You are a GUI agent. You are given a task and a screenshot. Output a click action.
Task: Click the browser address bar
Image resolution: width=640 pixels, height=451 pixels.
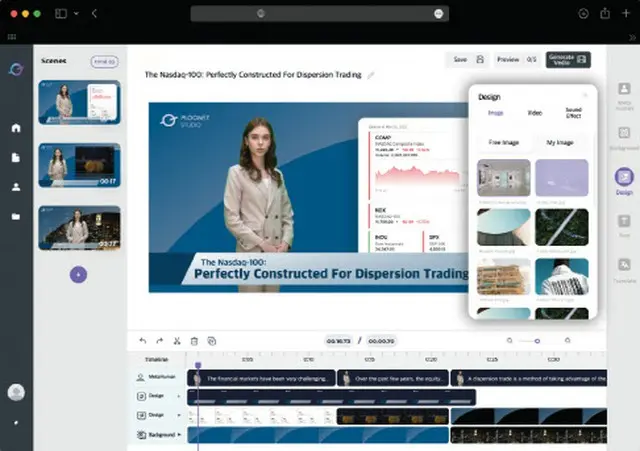point(320,13)
